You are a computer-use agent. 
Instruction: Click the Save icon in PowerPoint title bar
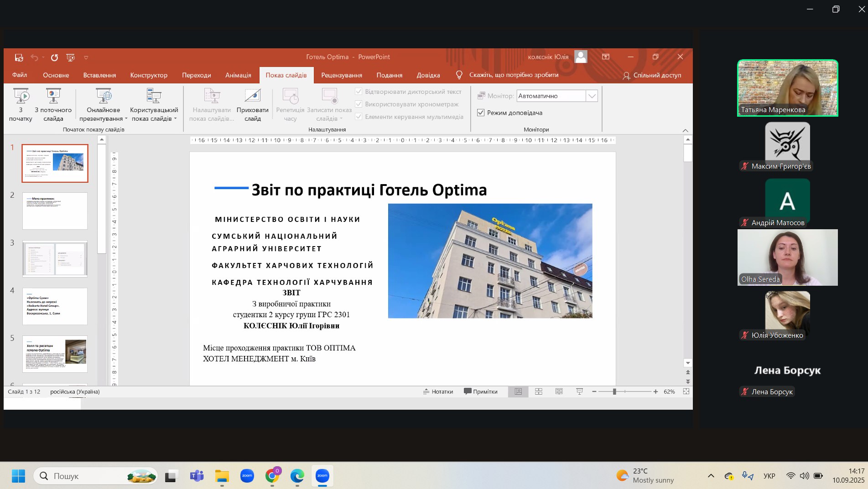tap(19, 57)
